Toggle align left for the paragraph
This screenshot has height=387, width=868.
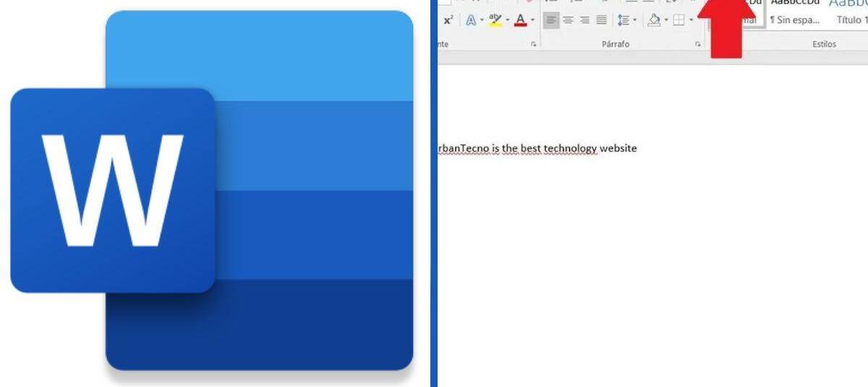551,20
